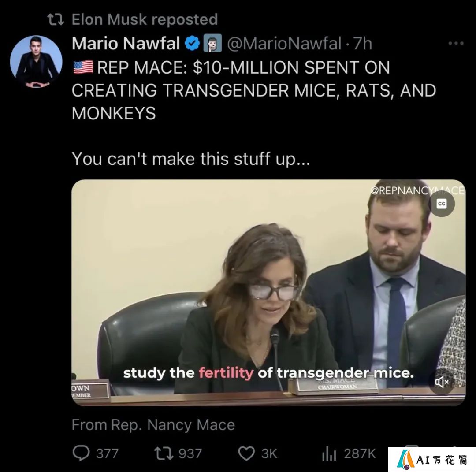Toggle closed captions CC button
Viewport: 476px width, 472px height.
click(x=441, y=204)
